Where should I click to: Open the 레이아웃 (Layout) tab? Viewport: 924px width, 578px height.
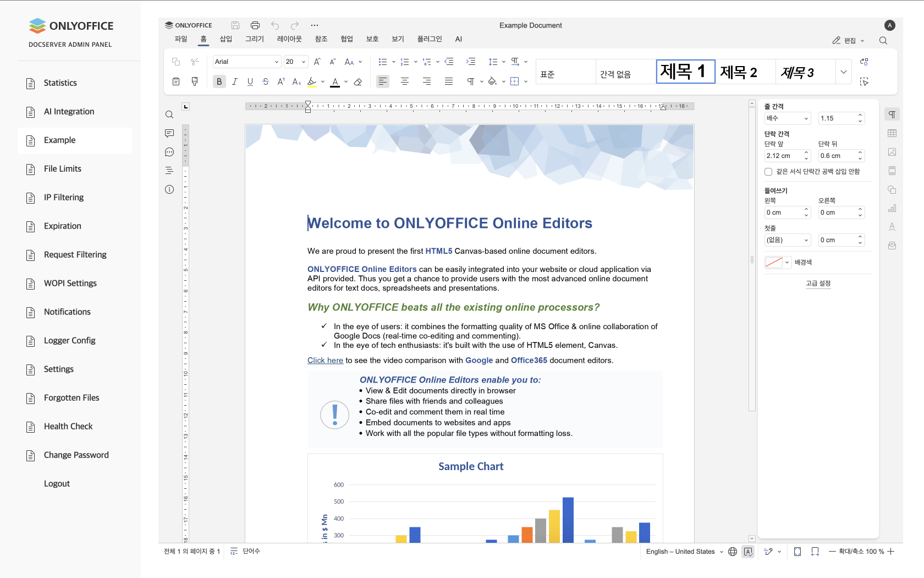click(289, 39)
